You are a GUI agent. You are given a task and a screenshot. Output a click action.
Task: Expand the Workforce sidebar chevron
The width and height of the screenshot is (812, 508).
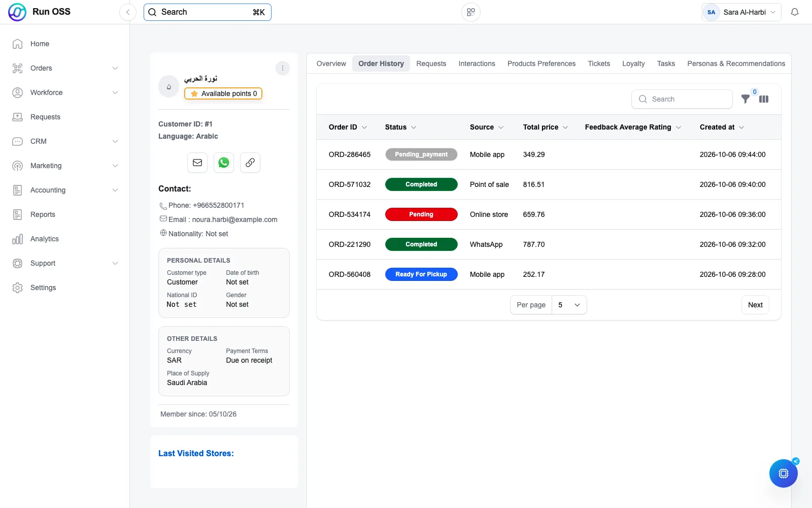click(115, 92)
